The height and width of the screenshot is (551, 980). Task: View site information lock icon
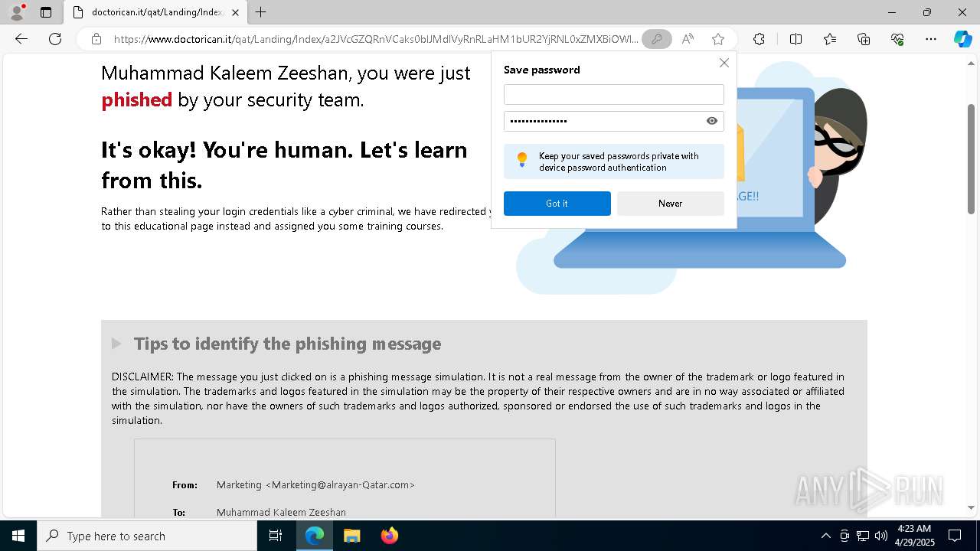pos(96,39)
